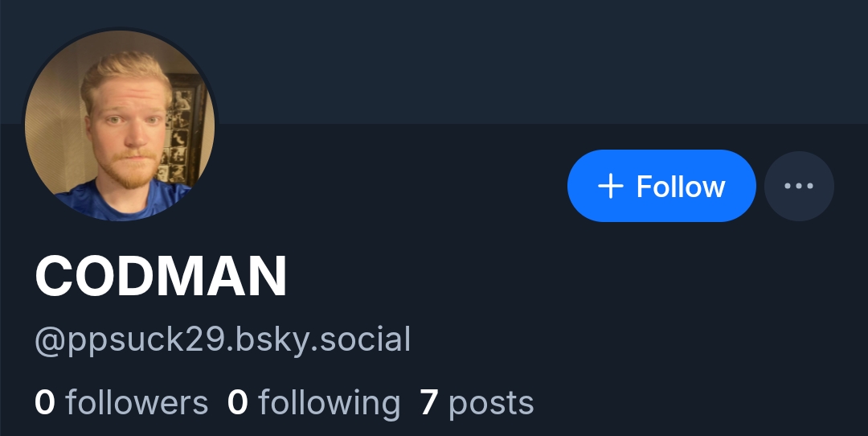Expand profile actions via ellipsis button

click(x=799, y=186)
